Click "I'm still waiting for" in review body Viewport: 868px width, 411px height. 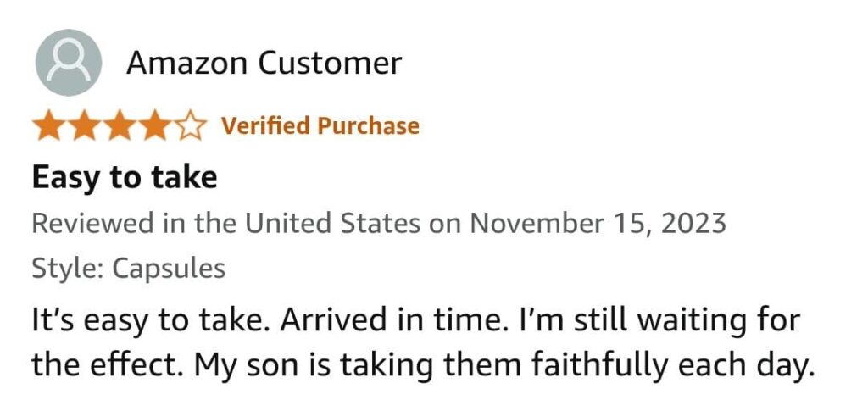637,323
